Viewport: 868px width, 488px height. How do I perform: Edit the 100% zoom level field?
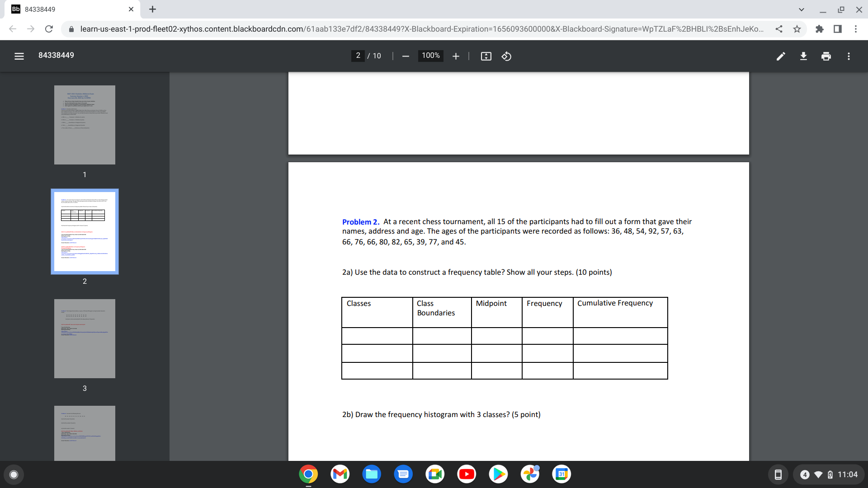pos(430,56)
